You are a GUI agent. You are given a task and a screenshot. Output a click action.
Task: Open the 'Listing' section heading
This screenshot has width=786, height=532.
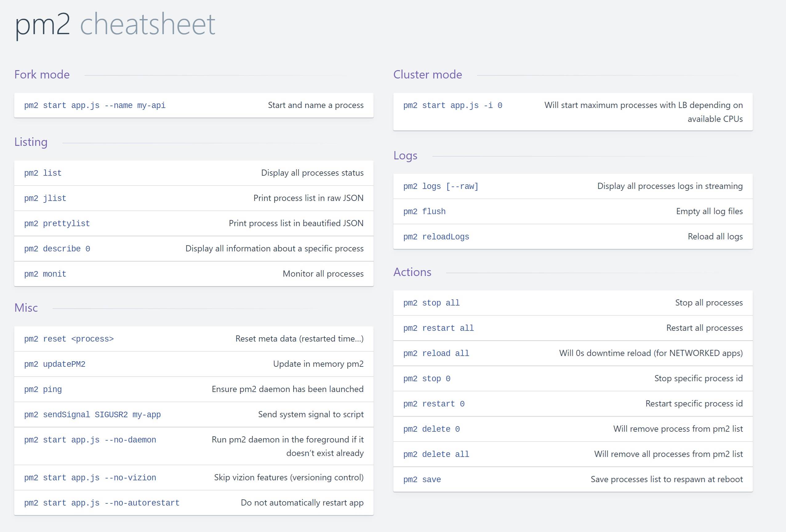[31, 142]
